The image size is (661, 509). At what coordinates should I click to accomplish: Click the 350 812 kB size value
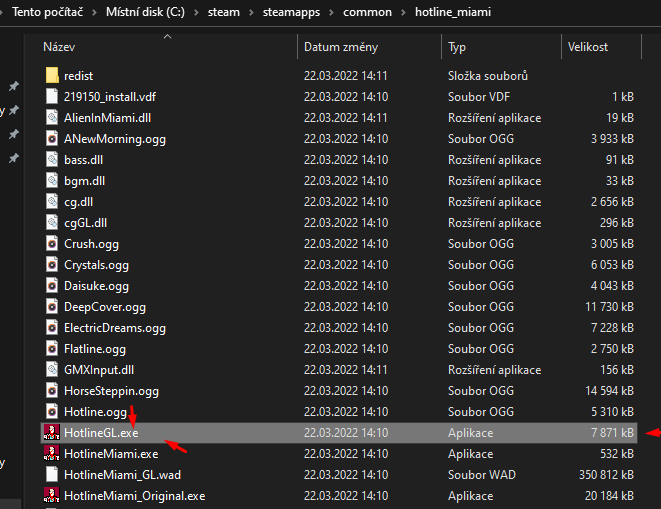606,475
